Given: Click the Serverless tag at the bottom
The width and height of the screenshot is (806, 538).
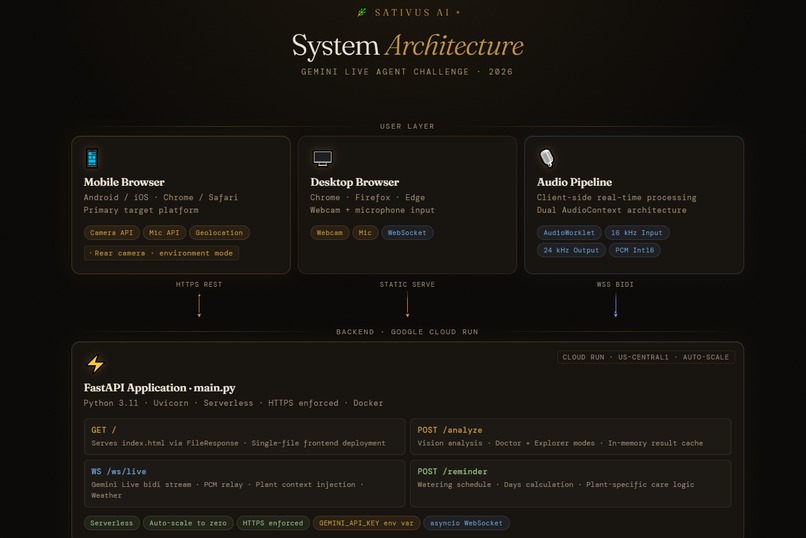Looking at the screenshot, I should 112,523.
